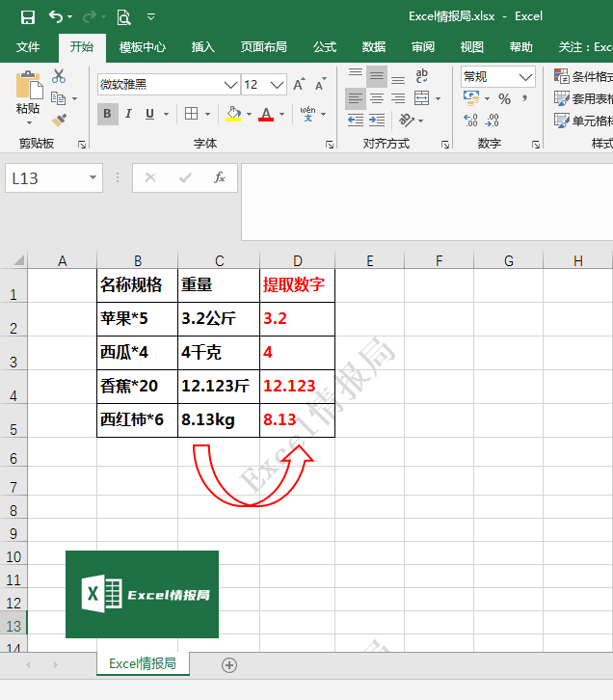Click the 文件 menu button
613x700 pixels.
(28, 46)
